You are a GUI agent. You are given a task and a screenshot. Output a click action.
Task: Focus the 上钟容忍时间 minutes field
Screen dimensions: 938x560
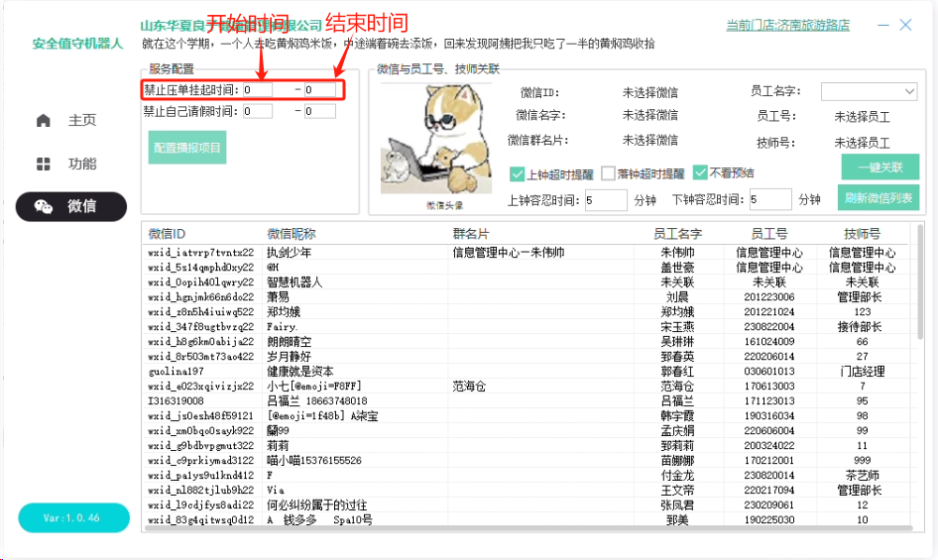coord(606,200)
